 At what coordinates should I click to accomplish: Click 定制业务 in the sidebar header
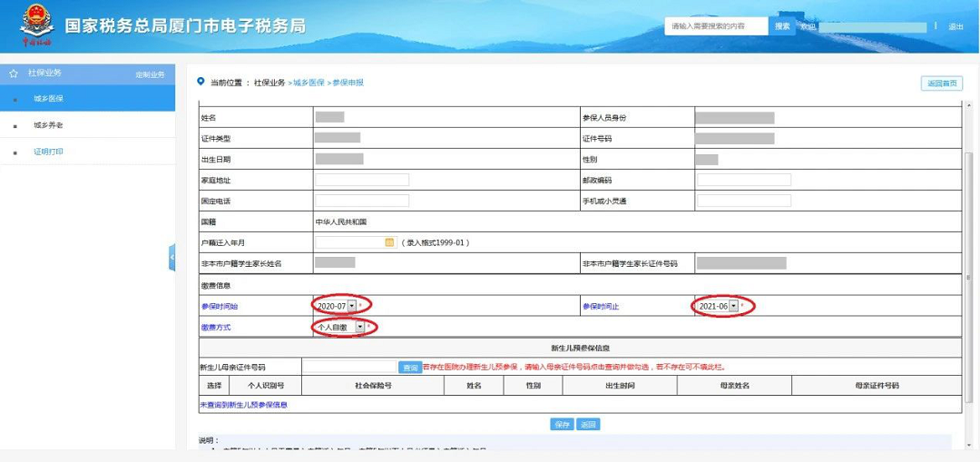point(150,74)
